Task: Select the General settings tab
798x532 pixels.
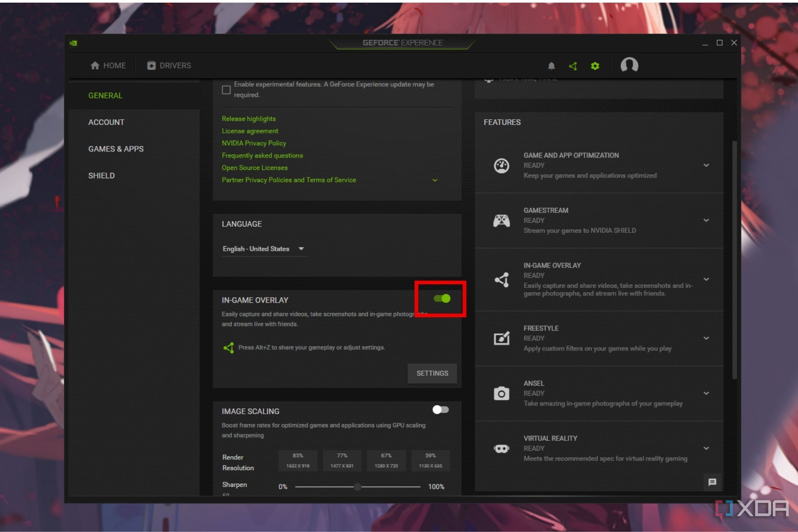Action: [x=106, y=96]
